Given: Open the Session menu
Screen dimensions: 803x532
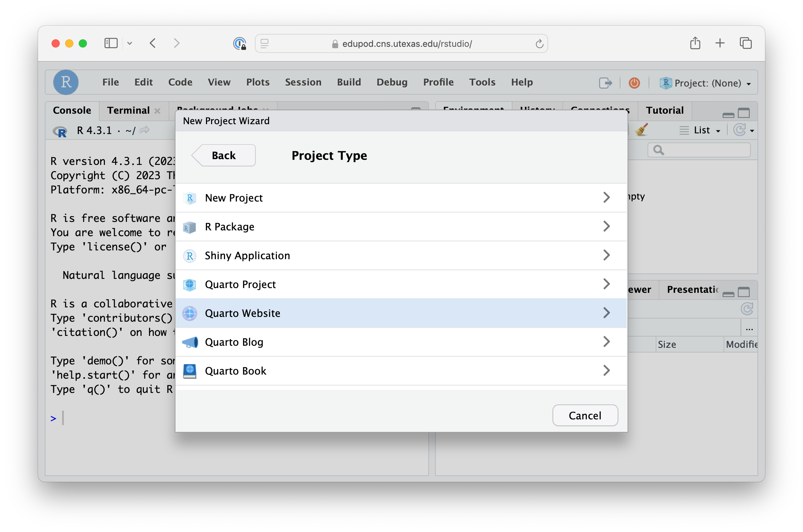Looking at the screenshot, I should [x=303, y=82].
